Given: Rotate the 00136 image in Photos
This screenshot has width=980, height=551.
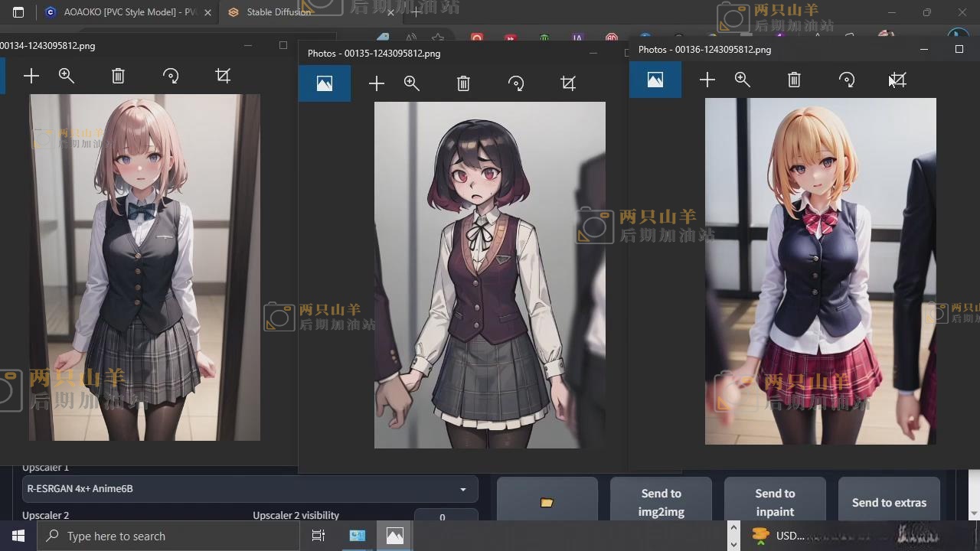Looking at the screenshot, I should point(847,80).
